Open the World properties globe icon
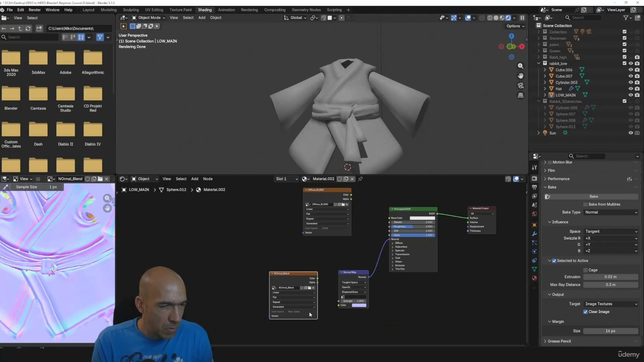 click(534, 214)
